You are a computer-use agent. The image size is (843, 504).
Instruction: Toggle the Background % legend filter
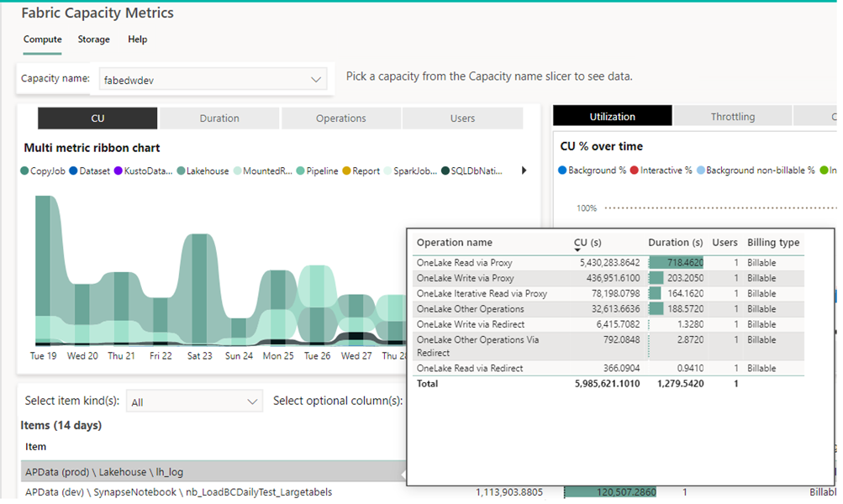click(x=563, y=170)
